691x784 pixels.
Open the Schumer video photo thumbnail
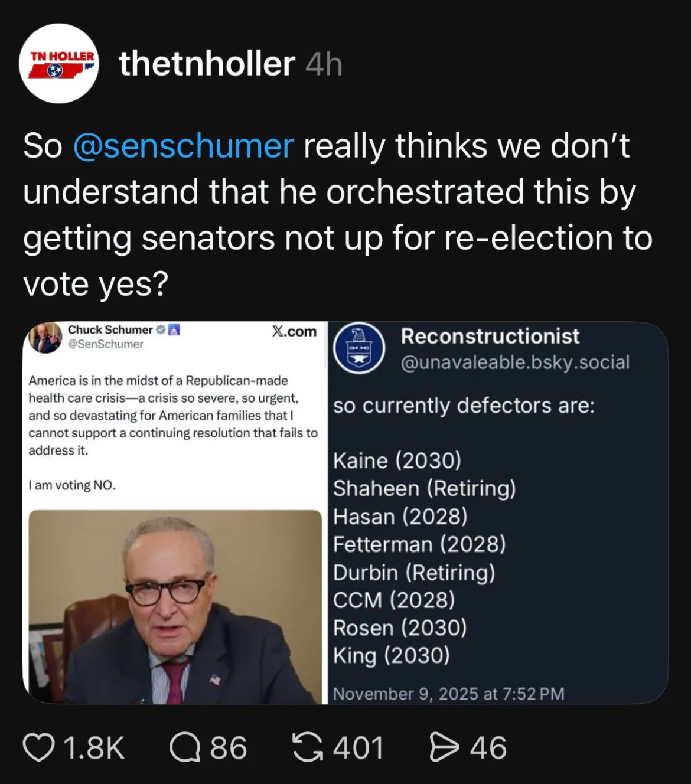[175, 606]
